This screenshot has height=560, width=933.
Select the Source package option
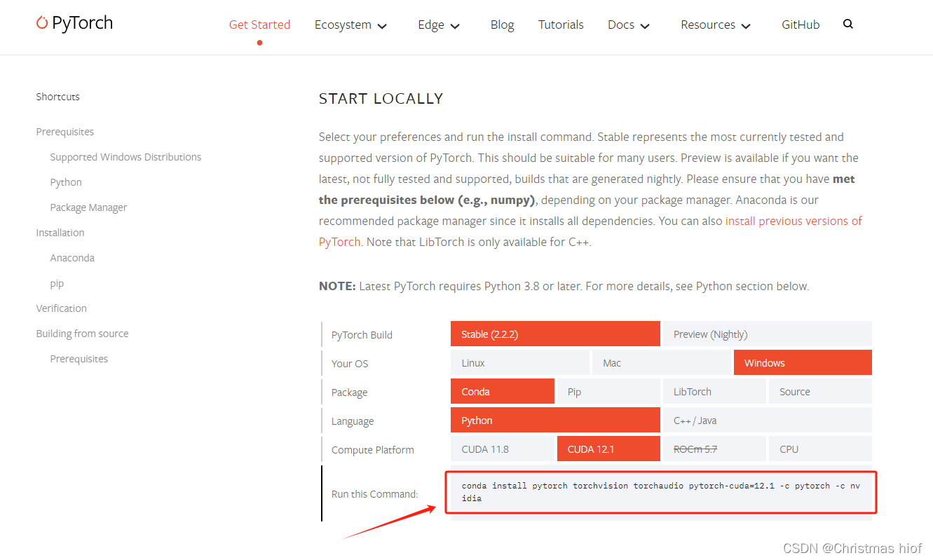(x=820, y=391)
